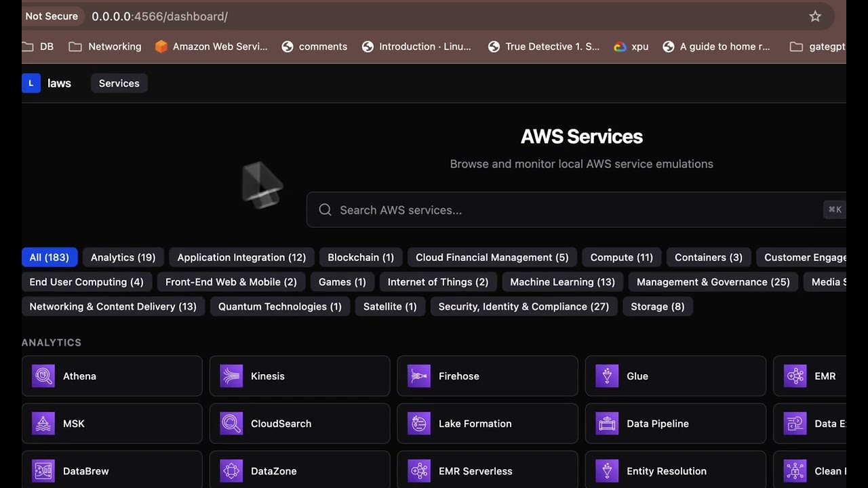Click the Firehose service icon
The image size is (868, 488).
pyautogui.click(x=419, y=376)
